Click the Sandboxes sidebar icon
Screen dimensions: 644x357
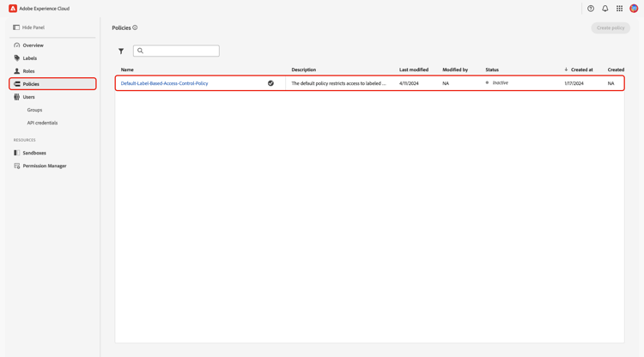(x=17, y=153)
